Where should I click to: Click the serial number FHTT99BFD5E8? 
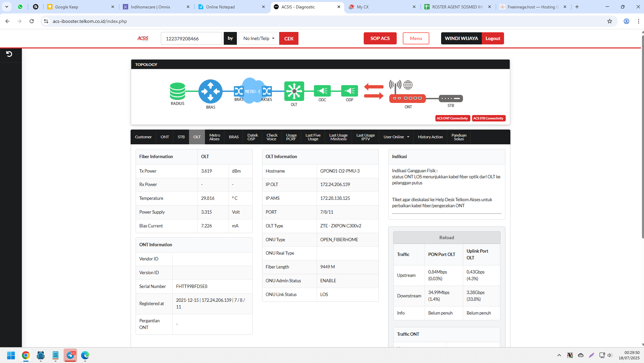(192, 286)
